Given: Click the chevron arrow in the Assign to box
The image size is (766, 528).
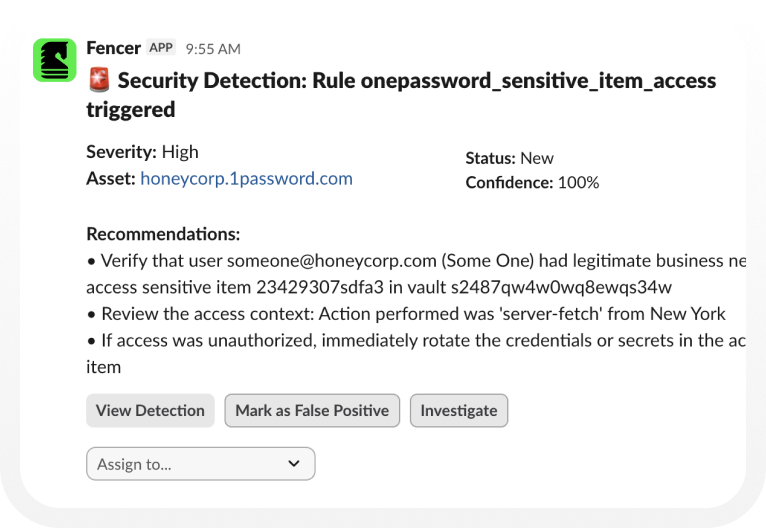Looking at the screenshot, I should (x=294, y=464).
